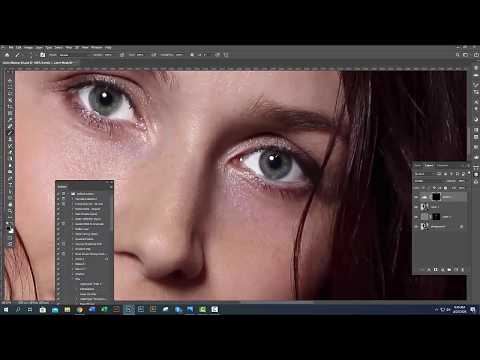Open Task View on the taskbar
Viewport: 480px width, 360px height.
tap(30, 310)
